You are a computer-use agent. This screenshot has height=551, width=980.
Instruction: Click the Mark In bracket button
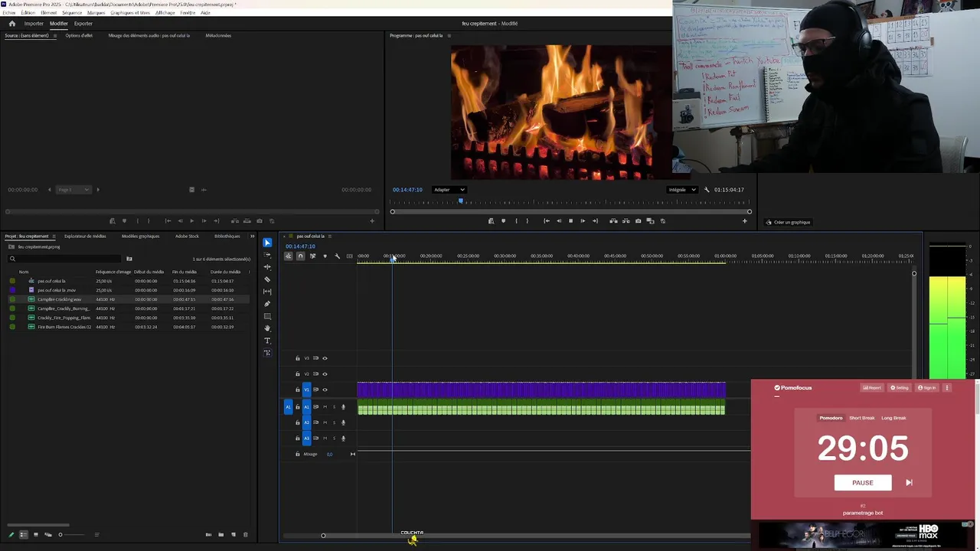(x=515, y=221)
